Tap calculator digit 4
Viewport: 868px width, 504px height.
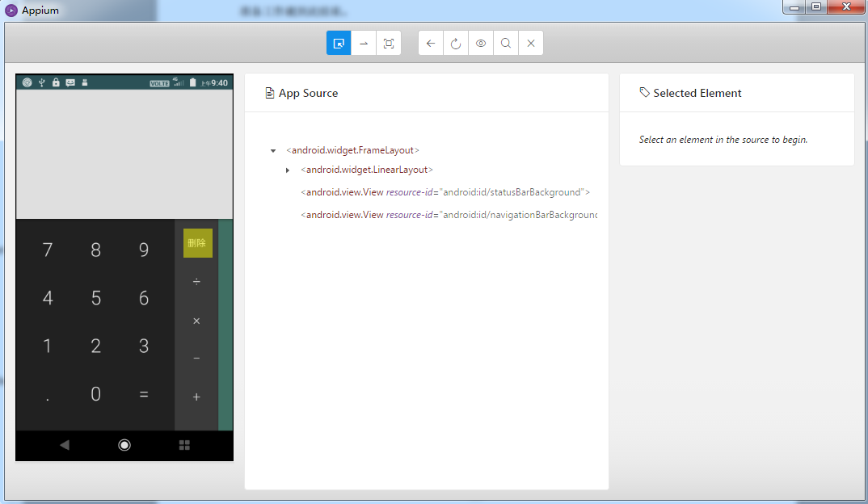click(x=48, y=298)
